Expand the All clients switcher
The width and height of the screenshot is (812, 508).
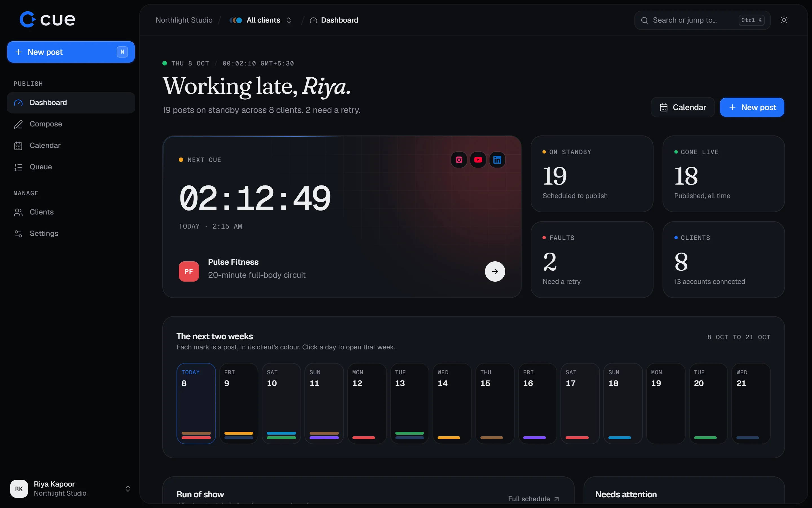(x=261, y=20)
